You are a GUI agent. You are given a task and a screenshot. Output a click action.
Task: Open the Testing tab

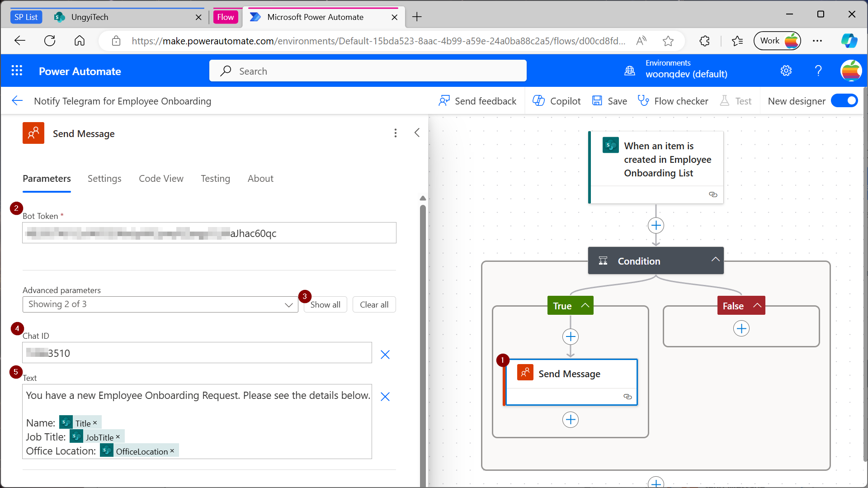(215, 179)
